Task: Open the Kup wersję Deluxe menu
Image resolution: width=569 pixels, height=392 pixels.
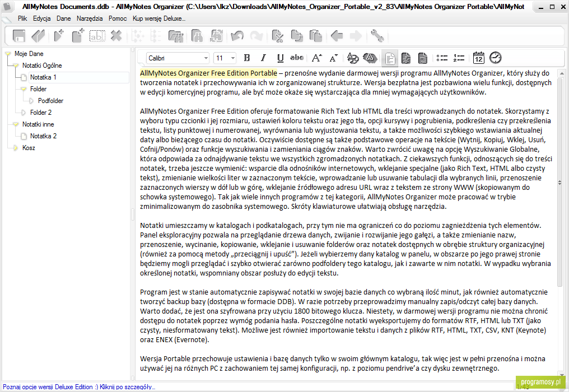Action: tap(159, 18)
